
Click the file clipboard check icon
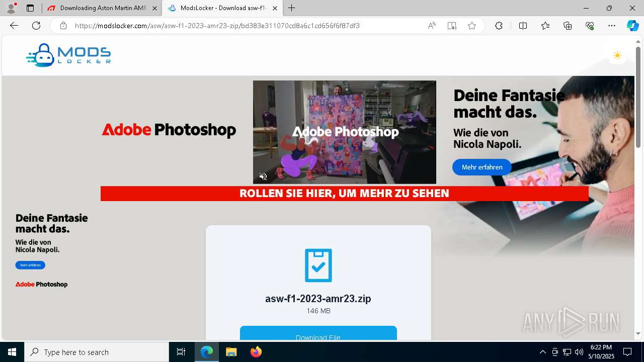tap(318, 265)
